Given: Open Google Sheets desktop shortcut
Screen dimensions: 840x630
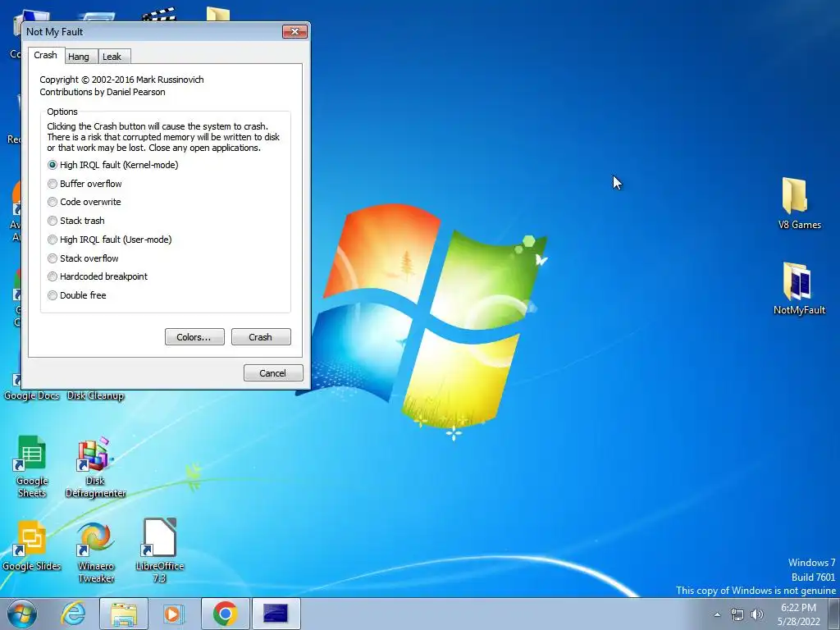Looking at the screenshot, I should click(x=32, y=466).
